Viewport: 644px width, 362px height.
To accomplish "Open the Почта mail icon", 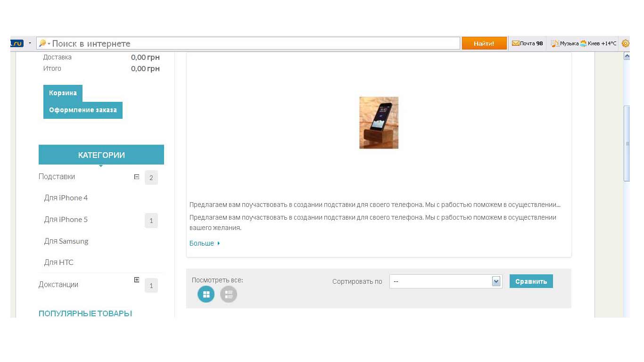I will (x=516, y=43).
